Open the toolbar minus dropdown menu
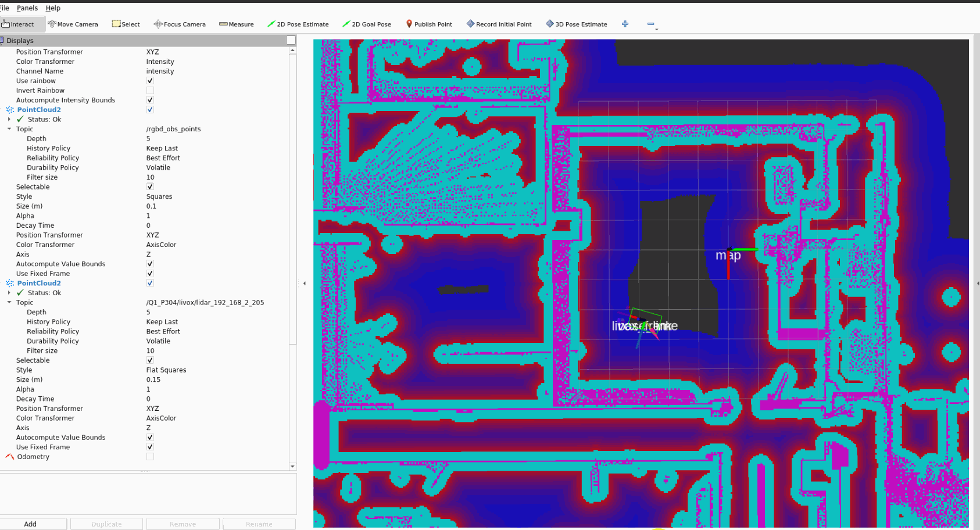980x530 pixels. pos(652,25)
